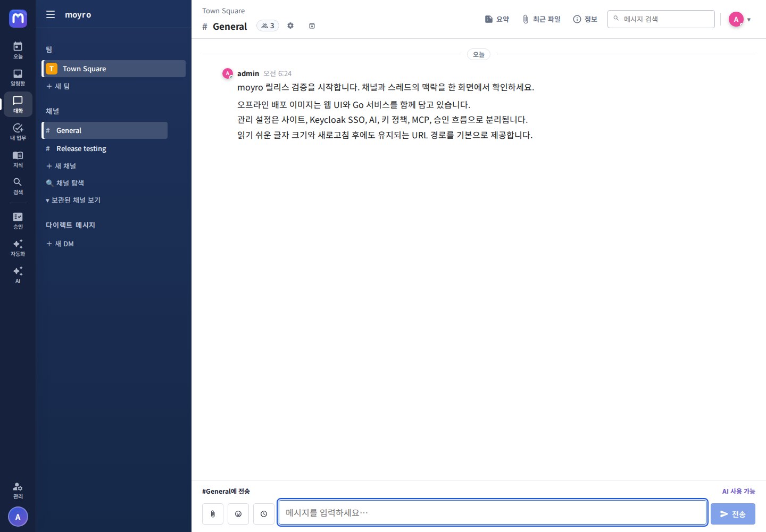Select the General channel
This screenshot has height=532, width=766.
[105, 130]
